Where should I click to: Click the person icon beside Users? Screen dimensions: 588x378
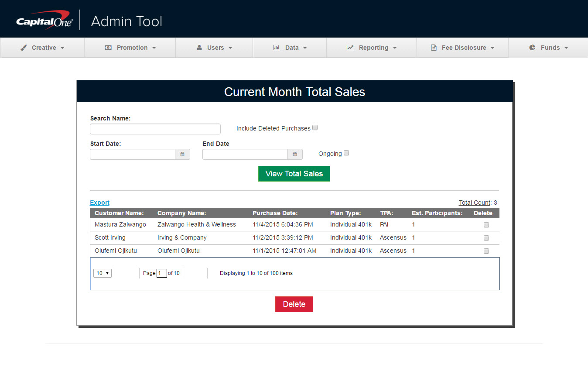point(199,48)
